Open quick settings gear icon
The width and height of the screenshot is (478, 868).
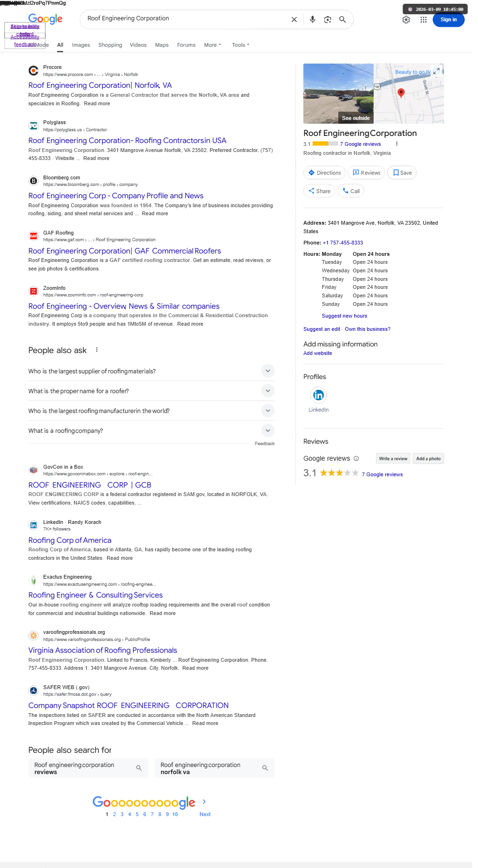tap(406, 20)
